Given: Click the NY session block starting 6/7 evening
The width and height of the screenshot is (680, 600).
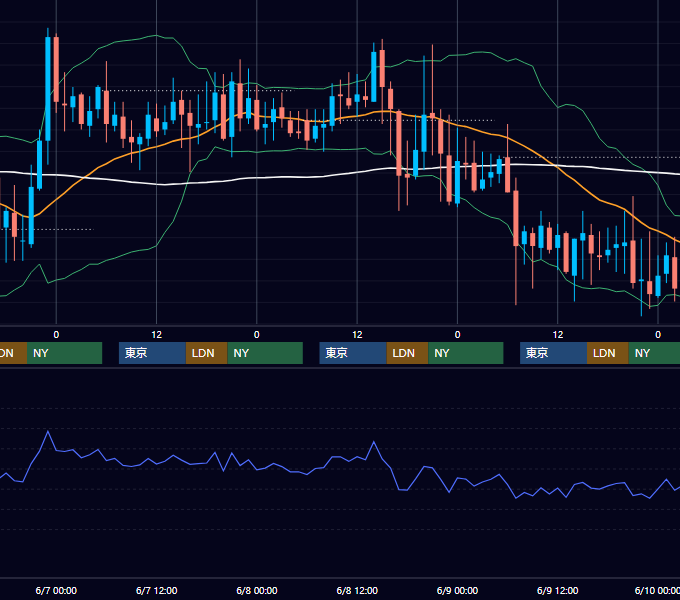Looking at the screenshot, I should point(265,353).
